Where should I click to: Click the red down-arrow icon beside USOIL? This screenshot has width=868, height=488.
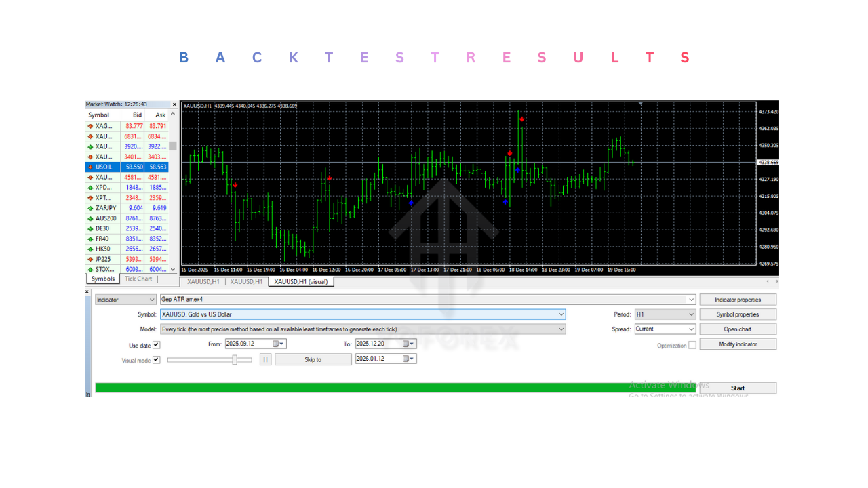click(x=89, y=167)
